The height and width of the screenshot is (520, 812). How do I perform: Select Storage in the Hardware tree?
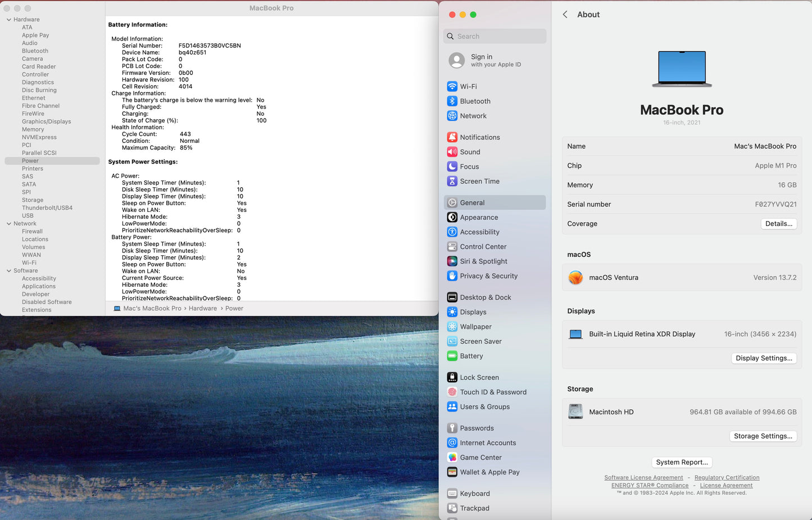pyautogui.click(x=33, y=200)
